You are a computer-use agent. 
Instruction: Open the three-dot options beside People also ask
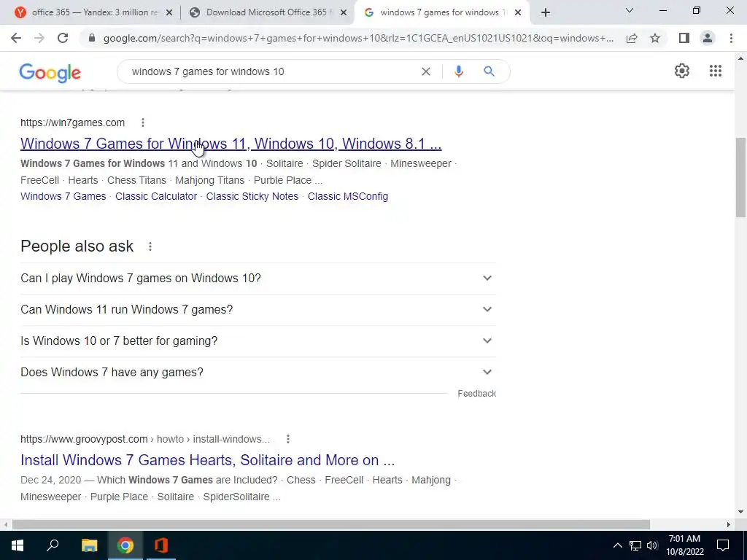point(150,246)
